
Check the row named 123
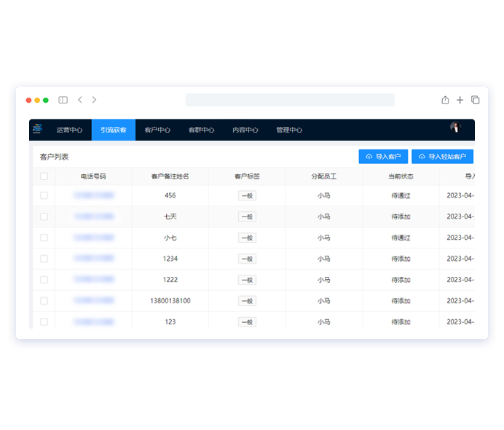click(44, 322)
